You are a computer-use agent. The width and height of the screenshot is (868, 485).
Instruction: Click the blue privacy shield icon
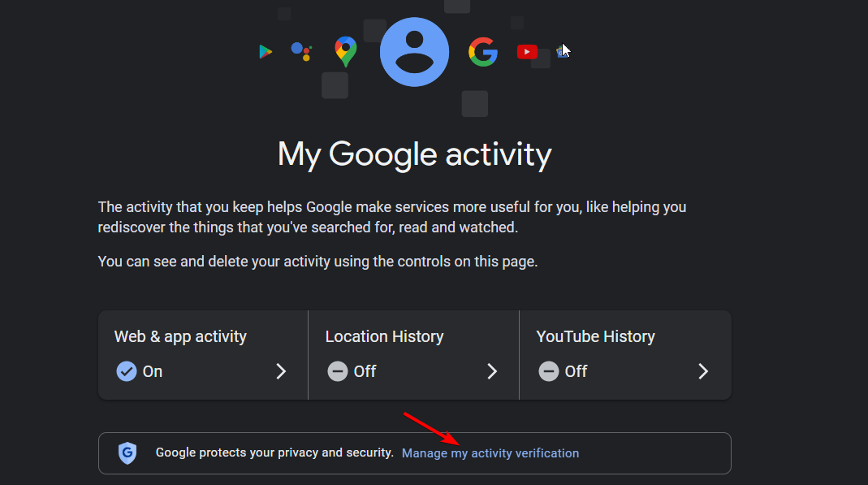(127, 453)
